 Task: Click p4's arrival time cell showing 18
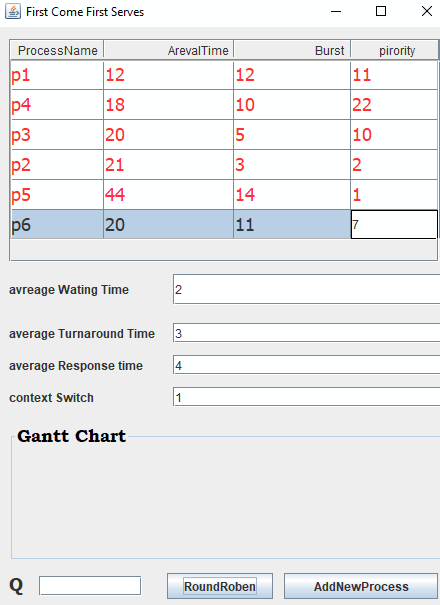pyautogui.click(x=168, y=105)
